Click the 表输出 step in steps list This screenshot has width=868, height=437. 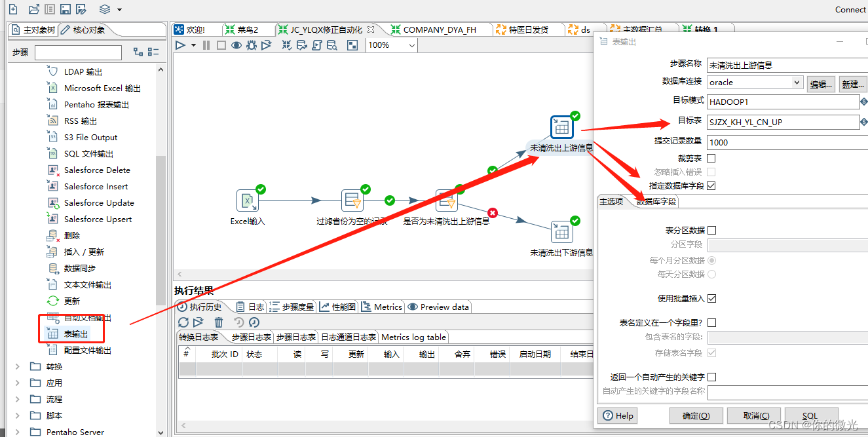click(x=75, y=334)
